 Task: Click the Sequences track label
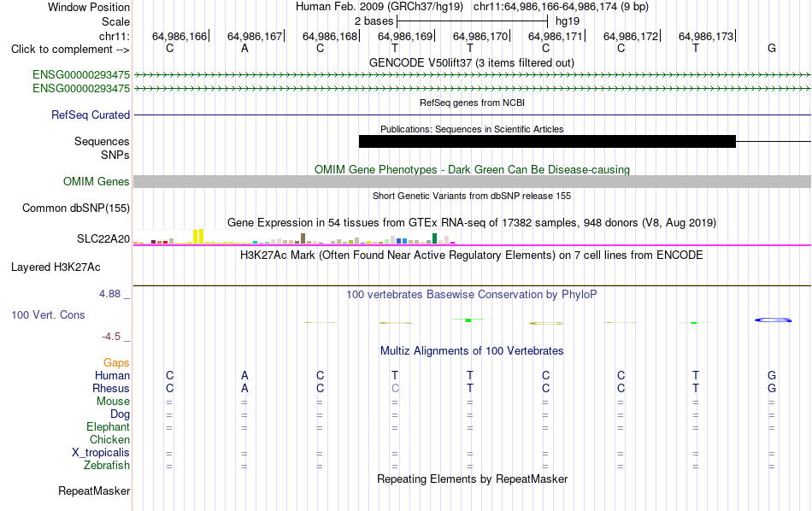coord(102,141)
